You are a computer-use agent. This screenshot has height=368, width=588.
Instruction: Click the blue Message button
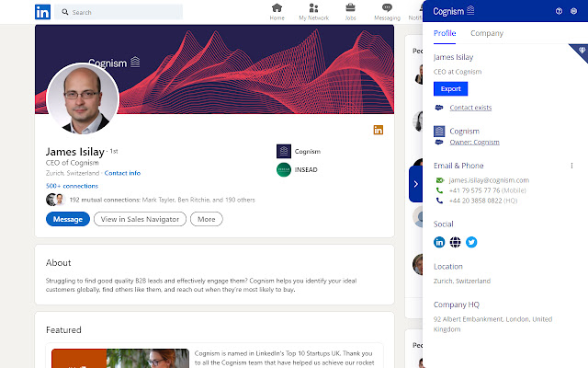pyautogui.click(x=67, y=219)
